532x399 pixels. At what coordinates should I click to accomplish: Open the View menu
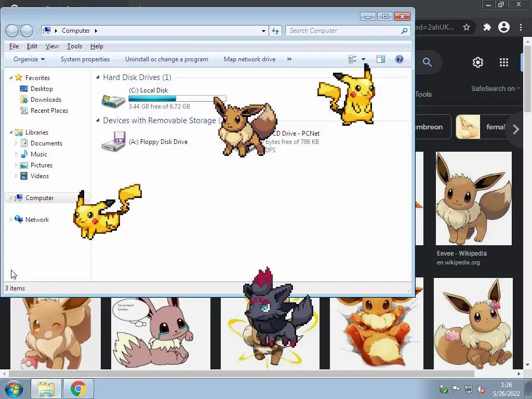(52, 46)
